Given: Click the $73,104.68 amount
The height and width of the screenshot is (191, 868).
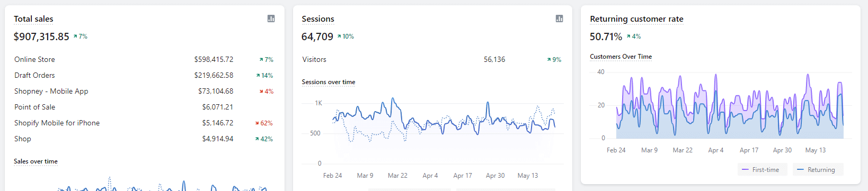Looking at the screenshot, I should 216,92.
